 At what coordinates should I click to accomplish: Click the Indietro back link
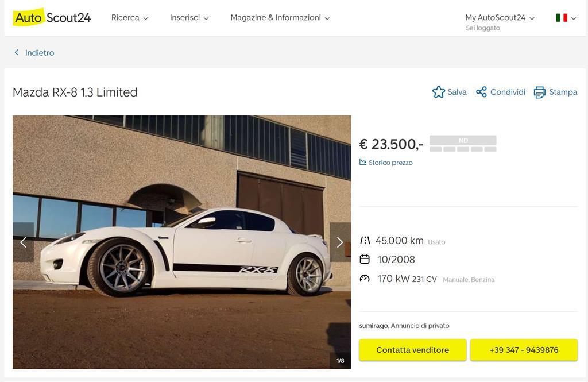(x=40, y=53)
